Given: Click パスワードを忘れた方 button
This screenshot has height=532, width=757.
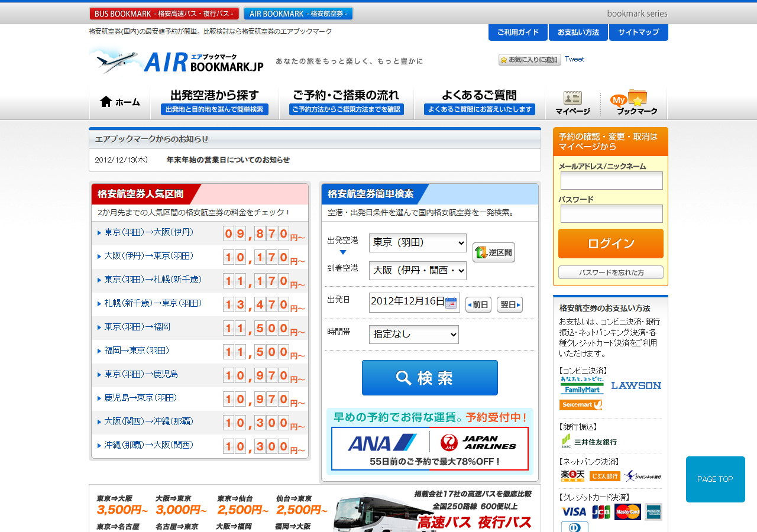Looking at the screenshot, I should [611, 273].
